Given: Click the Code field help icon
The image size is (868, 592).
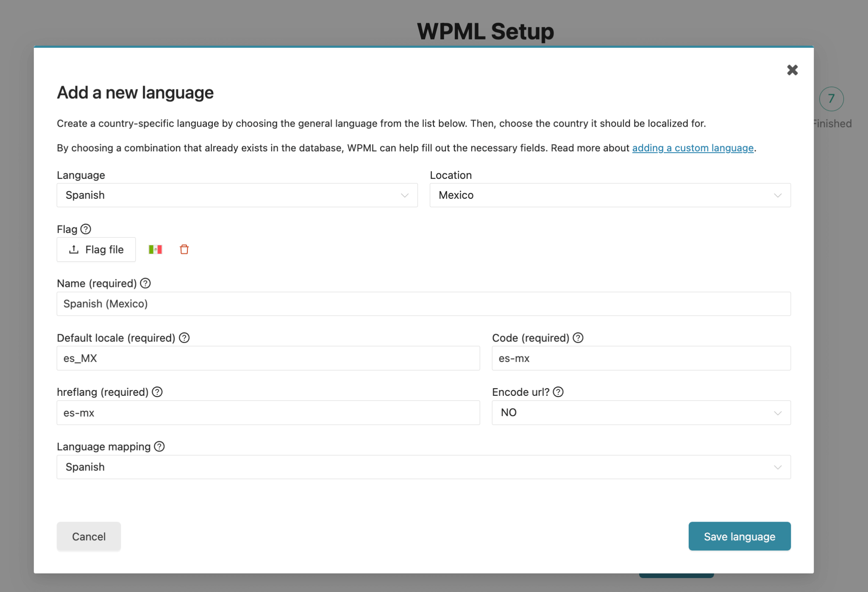Looking at the screenshot, I should (578, 338).
